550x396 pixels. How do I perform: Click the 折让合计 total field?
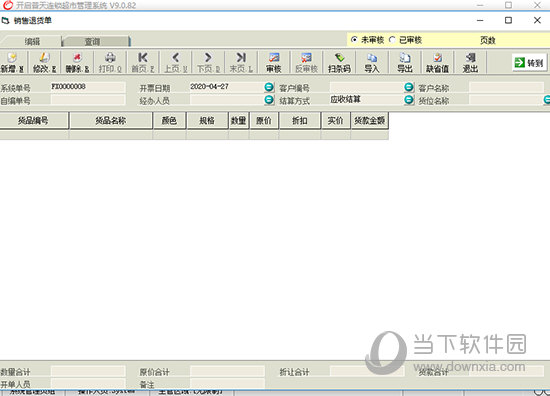coord(367,371)
